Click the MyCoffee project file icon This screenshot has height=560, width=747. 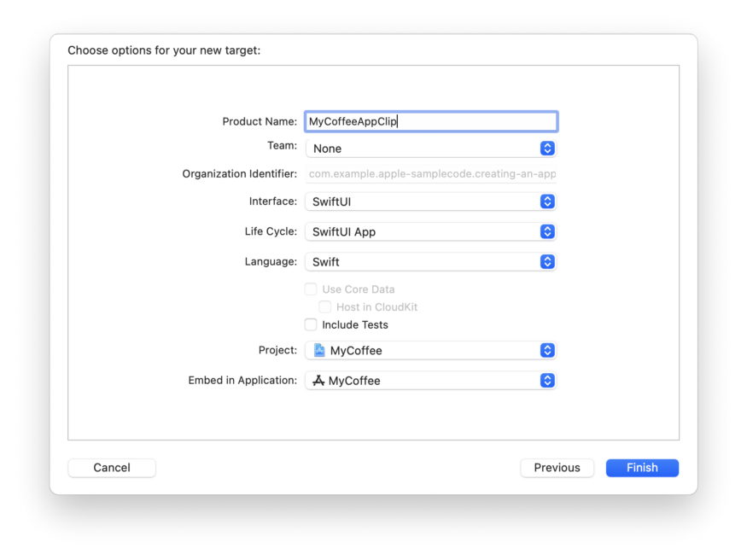[319, 350]
